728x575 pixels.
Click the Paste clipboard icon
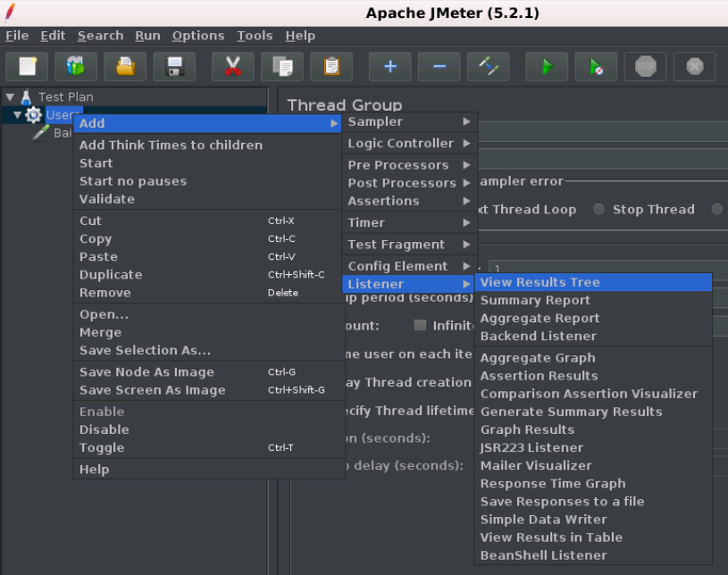pos(331,66)
